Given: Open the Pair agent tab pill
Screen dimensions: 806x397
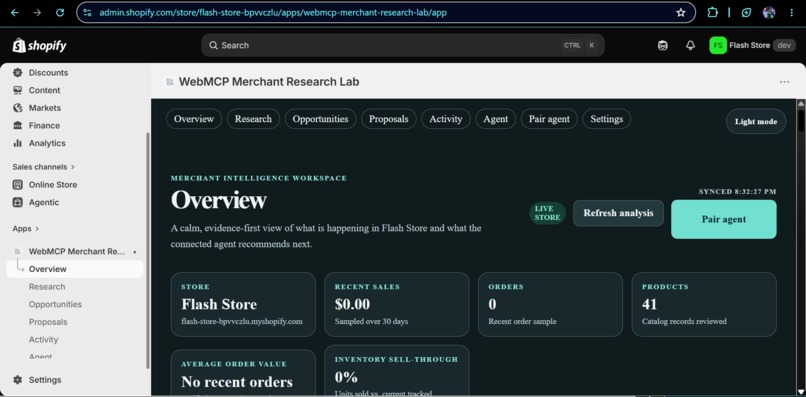Looking at the screenshot, I should (549, 119).
